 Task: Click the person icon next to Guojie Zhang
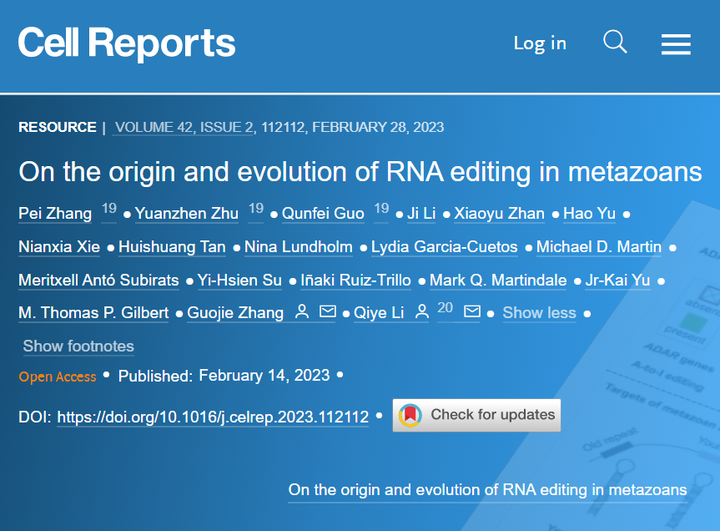[301, 313]
